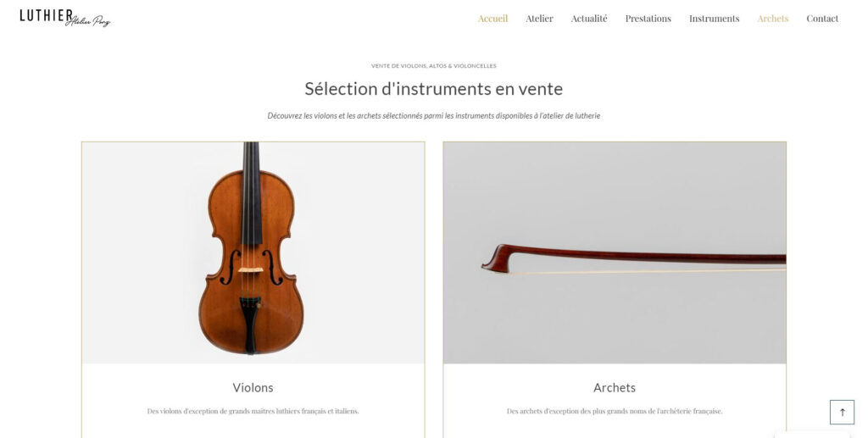Open the Instruments menu item
This screenshot has height=438, width=868.
click(714, 19)
